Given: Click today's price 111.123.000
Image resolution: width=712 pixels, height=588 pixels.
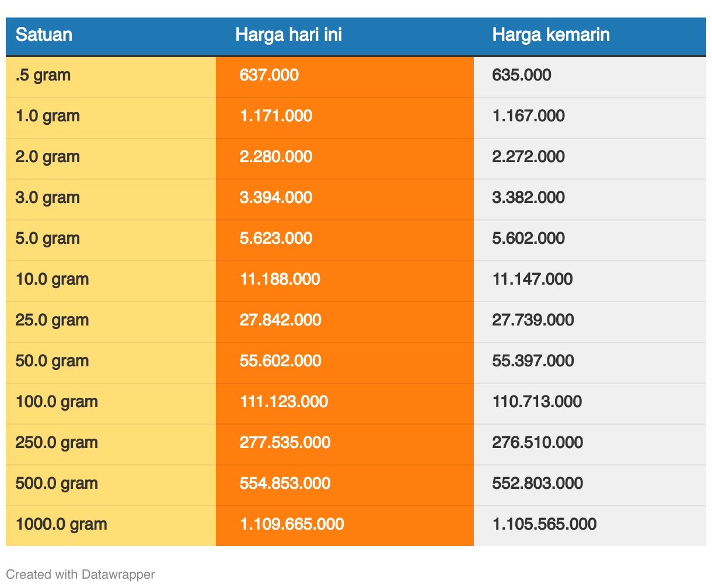Looking at the screenshot, I should pyautogui.click(x=284, y=402).
